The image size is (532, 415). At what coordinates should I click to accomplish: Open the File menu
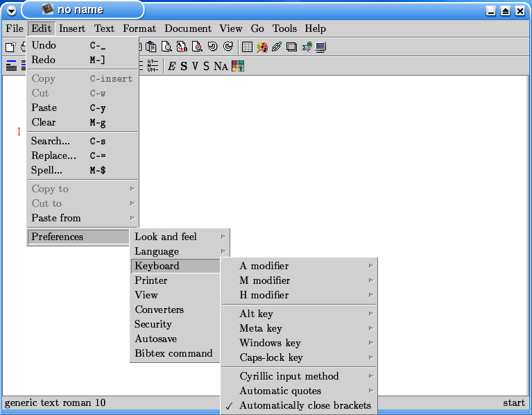[15, 28]
